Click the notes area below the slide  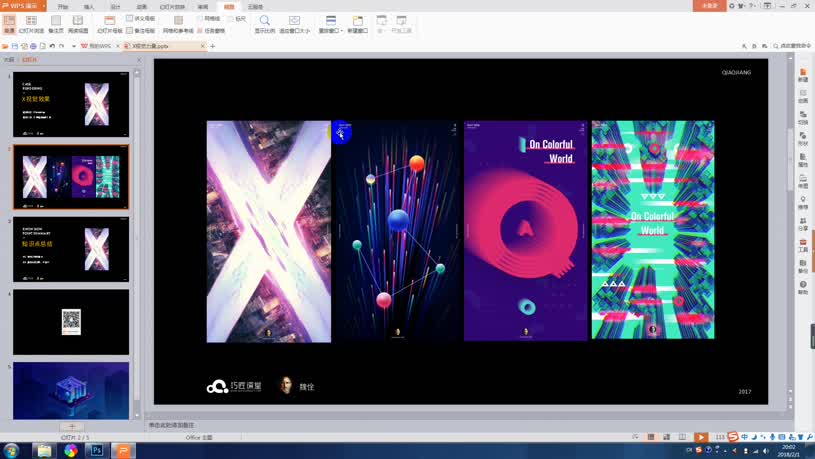coord(468,425)
